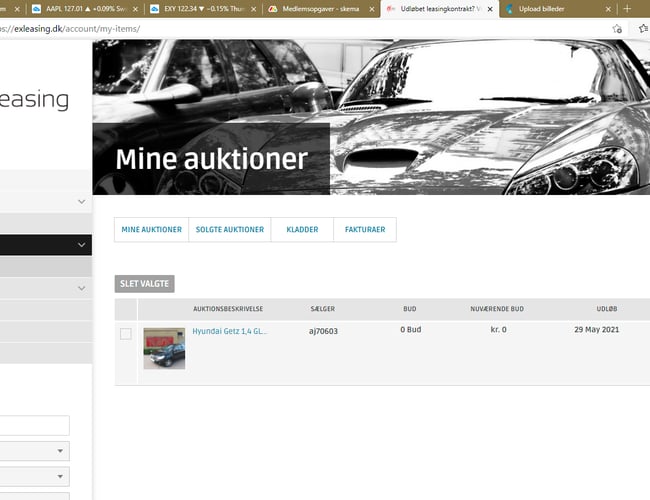
Task: Close the Medlemsopgaver - skema tab
Action: [x=372, y=9]
